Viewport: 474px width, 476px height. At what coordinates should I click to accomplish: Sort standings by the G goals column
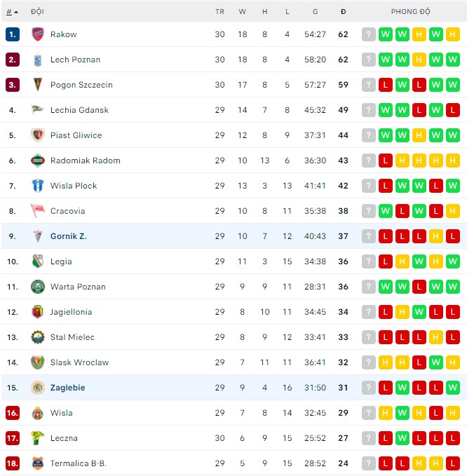pyautogui.click(x=316, y=11)
